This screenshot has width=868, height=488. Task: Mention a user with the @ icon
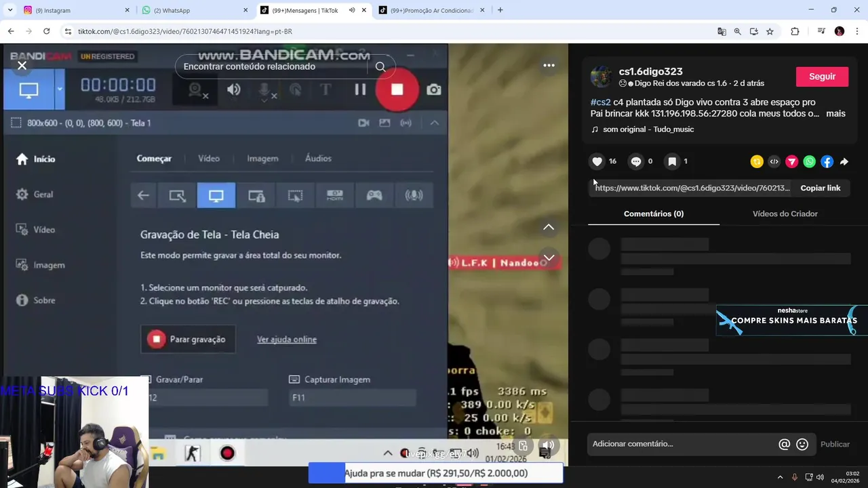coord(784,445)
